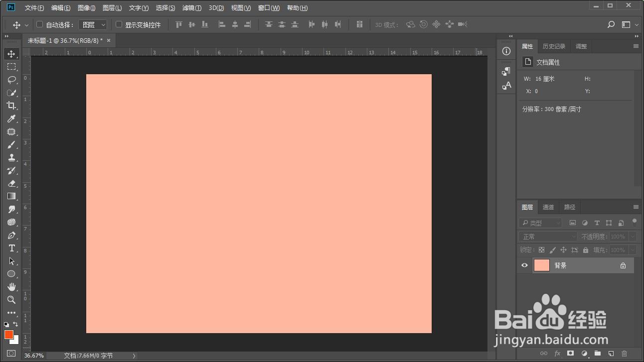Select the Zoom magnifier tool
644x362 pixels.
point(11,300)
